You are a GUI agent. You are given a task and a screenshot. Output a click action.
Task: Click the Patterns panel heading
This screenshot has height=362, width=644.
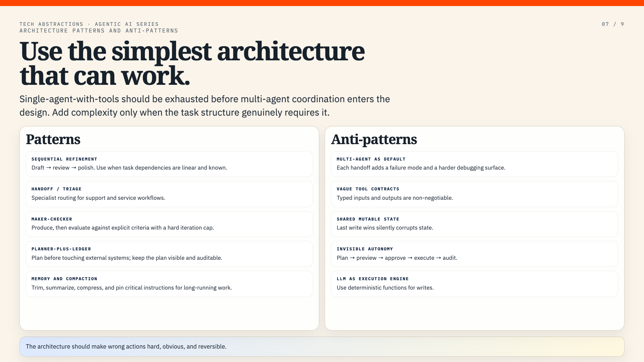(x=53, y=139)
